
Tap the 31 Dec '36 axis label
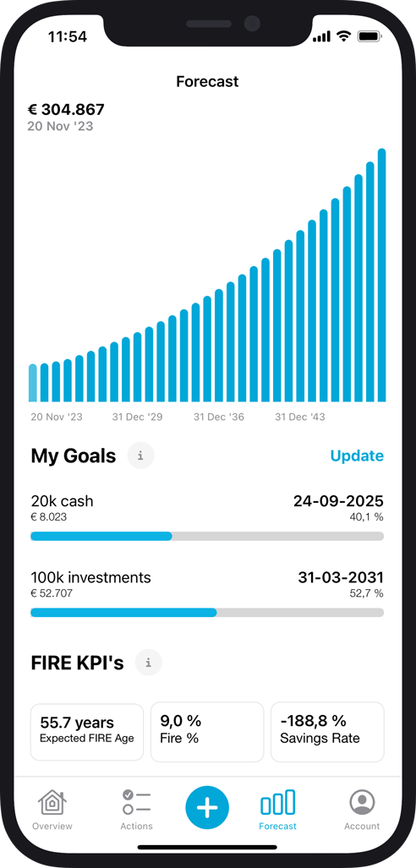(x=219, y=417)
